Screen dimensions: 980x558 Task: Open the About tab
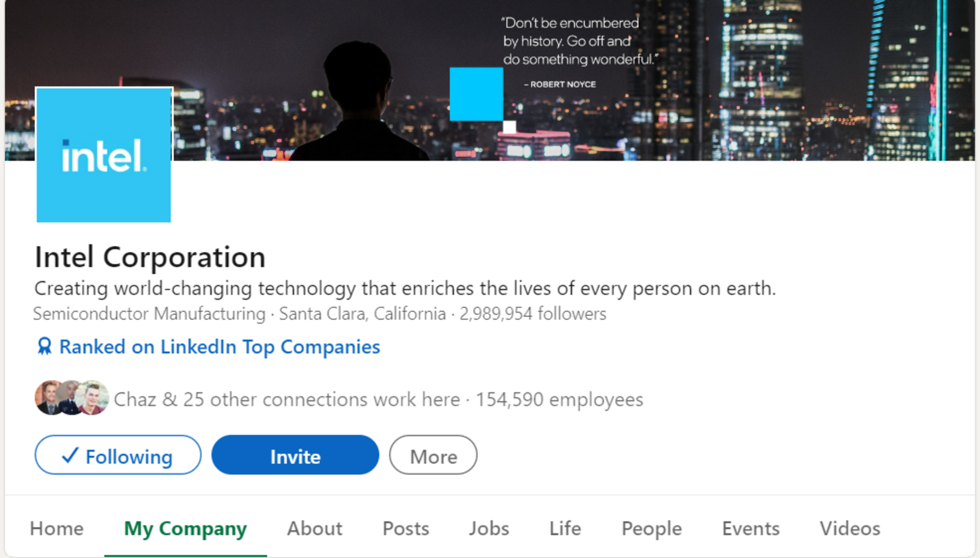tap(314, 528)
